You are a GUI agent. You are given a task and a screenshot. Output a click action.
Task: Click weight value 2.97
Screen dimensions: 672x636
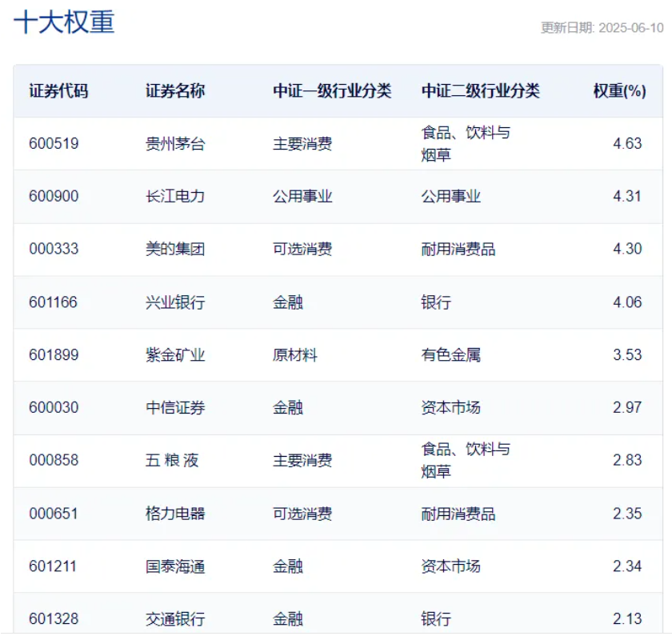point(627,407)
